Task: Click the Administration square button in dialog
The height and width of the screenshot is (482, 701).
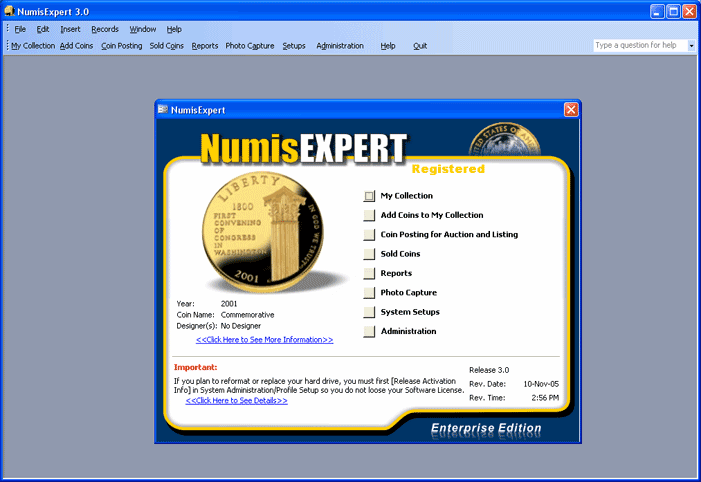Action: [369, 331]
